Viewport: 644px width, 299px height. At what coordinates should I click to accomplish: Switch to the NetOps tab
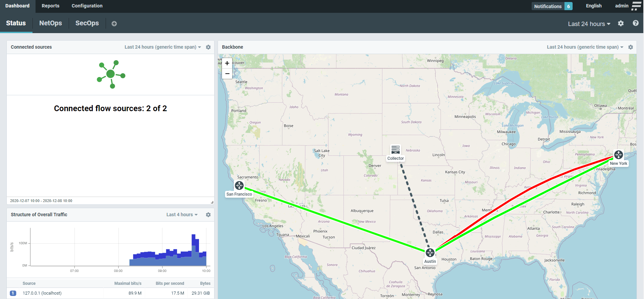coord(50,23)
